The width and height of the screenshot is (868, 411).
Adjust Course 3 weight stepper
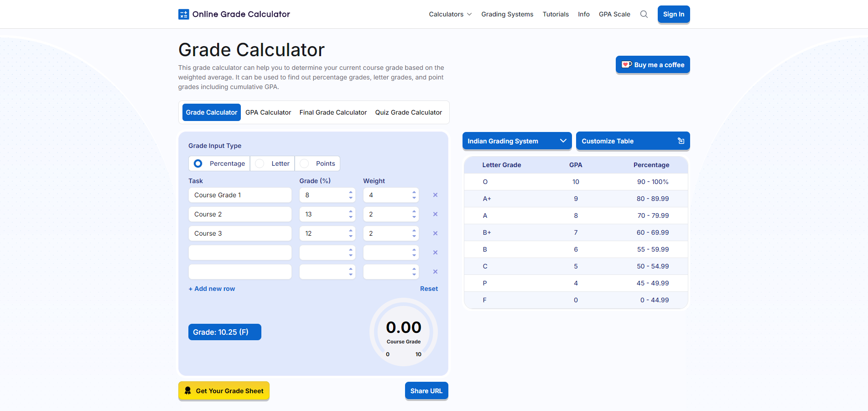414,233
